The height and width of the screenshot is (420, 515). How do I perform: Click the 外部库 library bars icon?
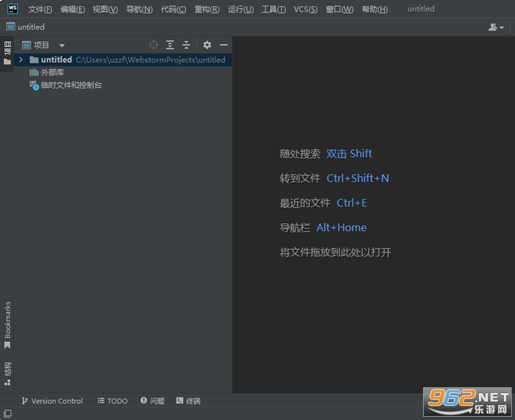pyautogui.click(x=34, y=72)
